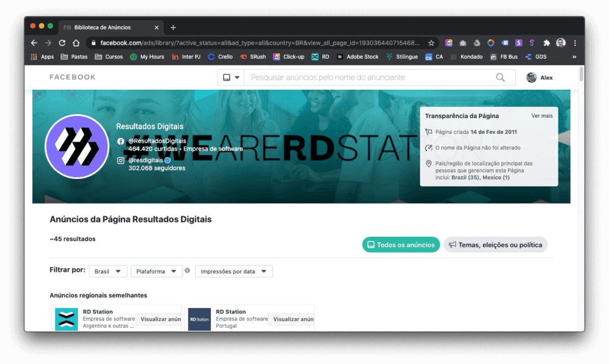Open the My Hours bookmark
Image resolution: width=609 pixels, height=364 pixels.
click(147, 57)
